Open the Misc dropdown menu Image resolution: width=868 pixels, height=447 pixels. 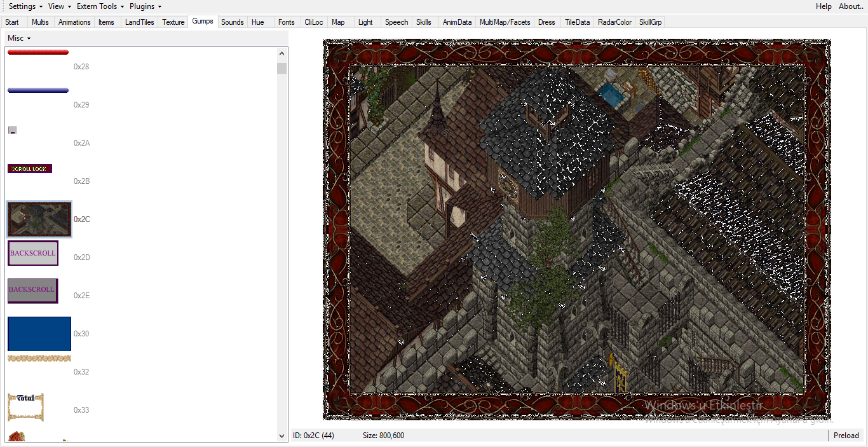click(19, 38)
